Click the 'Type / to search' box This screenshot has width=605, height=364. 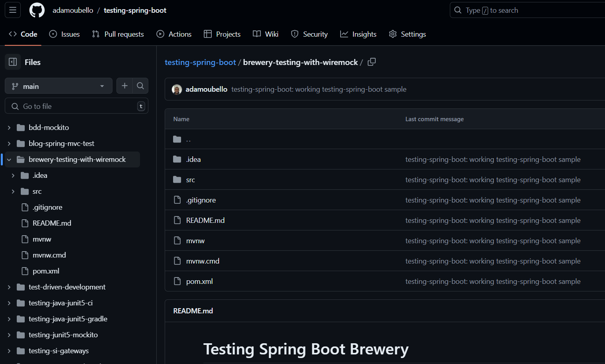527,10
